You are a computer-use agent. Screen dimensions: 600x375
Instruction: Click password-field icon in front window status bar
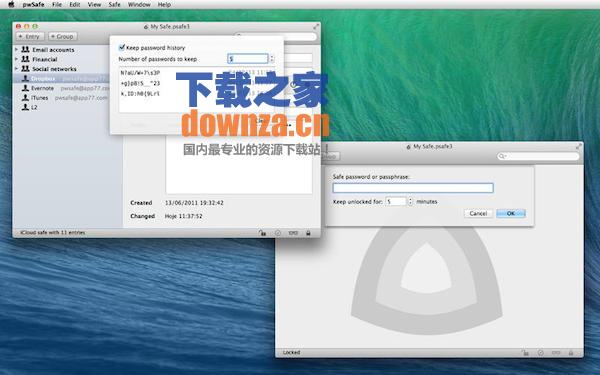[293, 233]
